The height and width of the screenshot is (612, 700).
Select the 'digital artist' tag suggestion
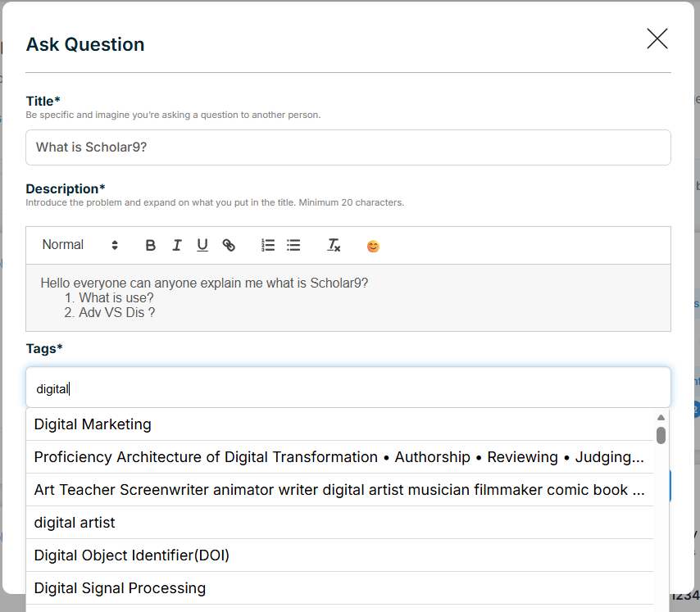(x=339, y=523)
